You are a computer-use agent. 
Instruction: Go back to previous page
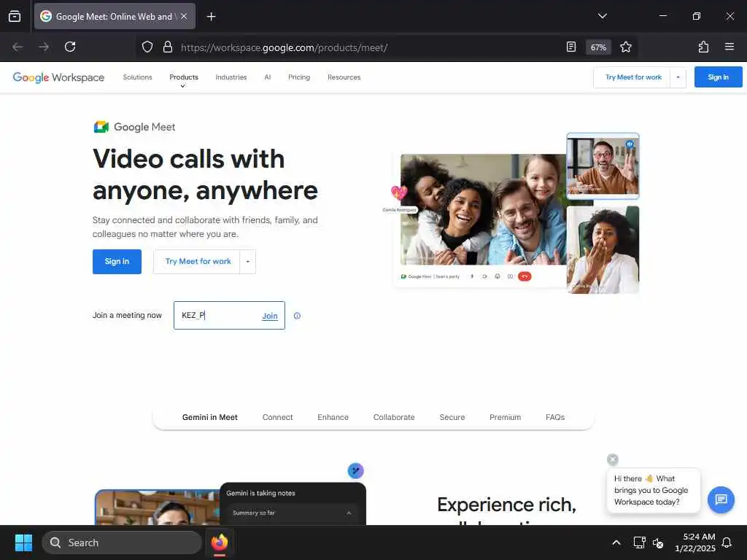pos(18,47)
